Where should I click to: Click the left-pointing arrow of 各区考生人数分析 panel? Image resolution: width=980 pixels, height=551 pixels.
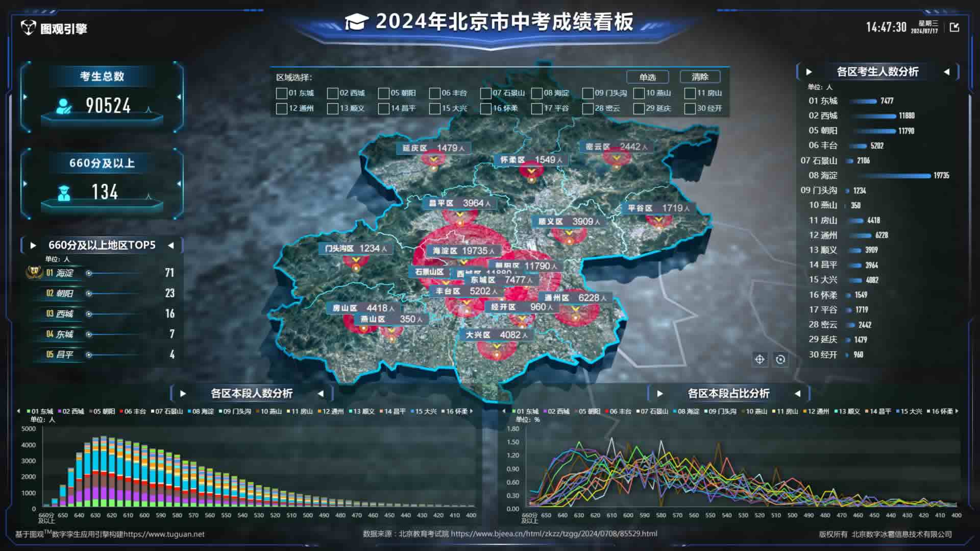click(x=947, y=72)
